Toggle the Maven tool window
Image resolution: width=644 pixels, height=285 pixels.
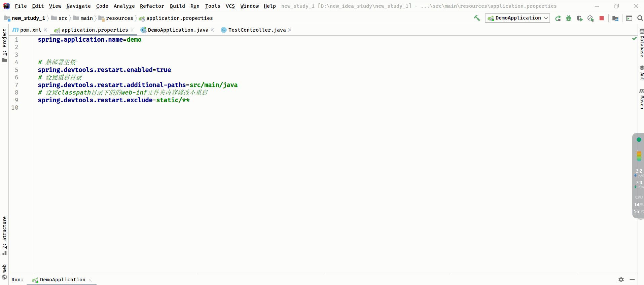pyautogui.click(x=641, y=99)
